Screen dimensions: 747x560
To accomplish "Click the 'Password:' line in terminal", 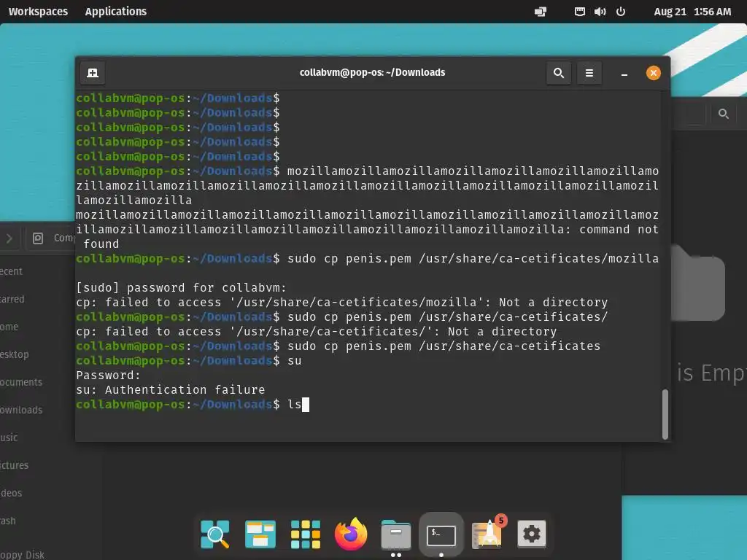I will pyautogui.click(x=108, y=376).
